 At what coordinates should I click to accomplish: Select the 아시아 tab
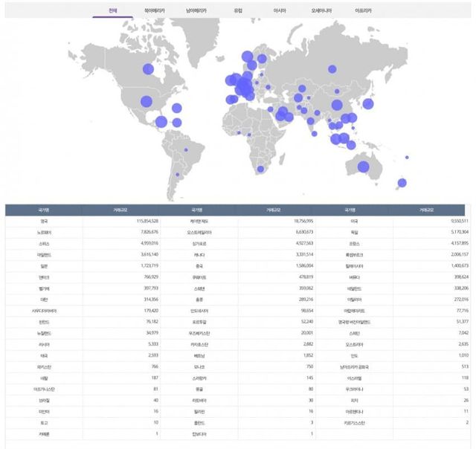pos(280,11)
